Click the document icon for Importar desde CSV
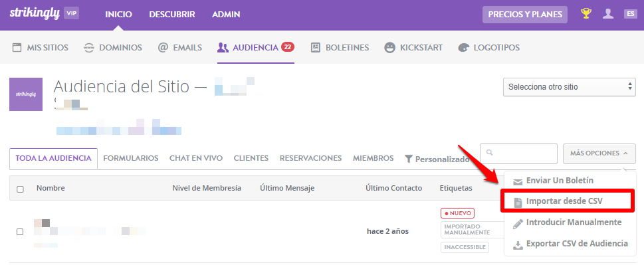The image size is (644, 265). coord(518,202)
